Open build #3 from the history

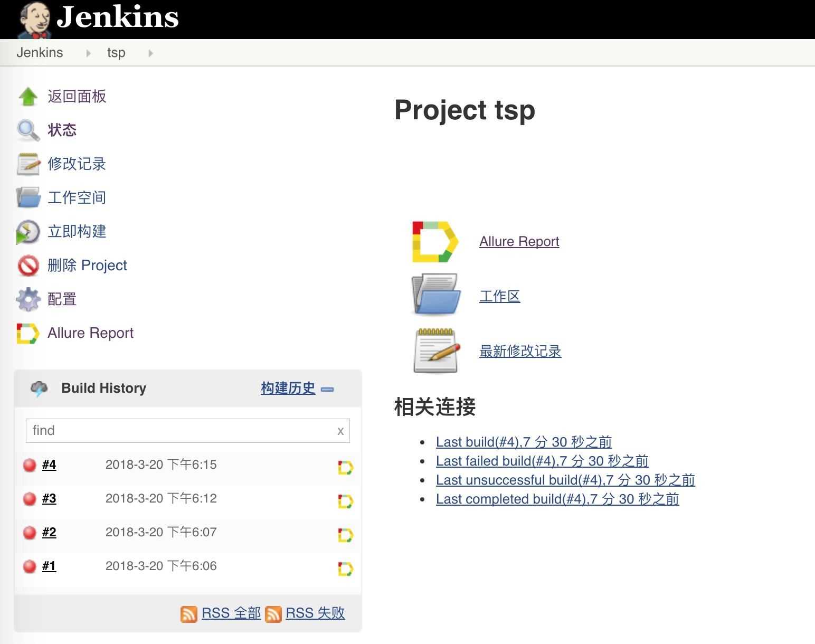pyautogui.click(x=49, y=499)
